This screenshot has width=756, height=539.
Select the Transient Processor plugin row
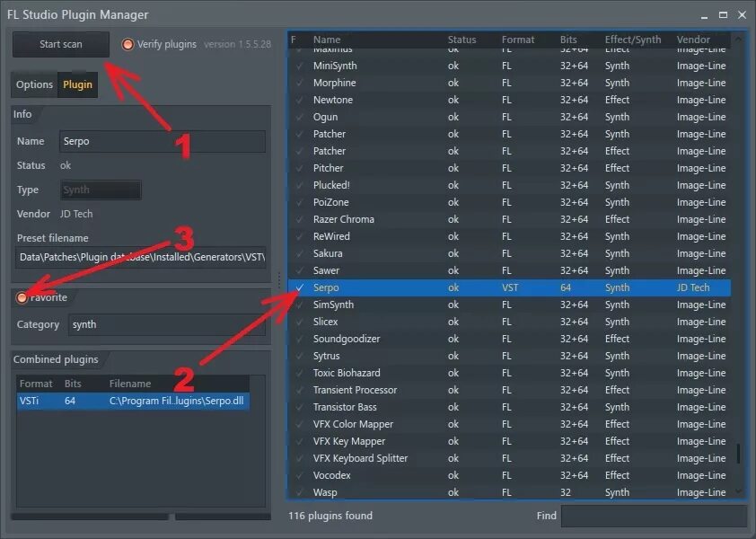tap(510, 391)
